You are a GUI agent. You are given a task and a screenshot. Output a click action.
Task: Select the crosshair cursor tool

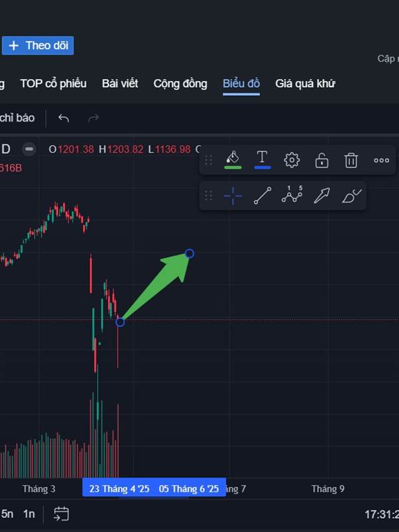[233, 196]
